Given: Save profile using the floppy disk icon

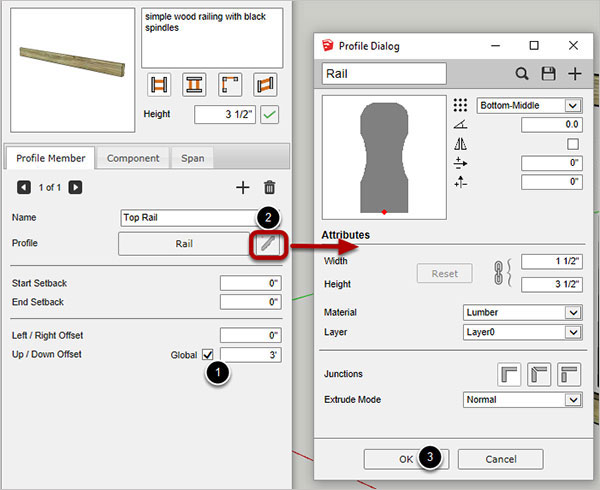Looking at the screenshot, I should [x=548, y=73].
